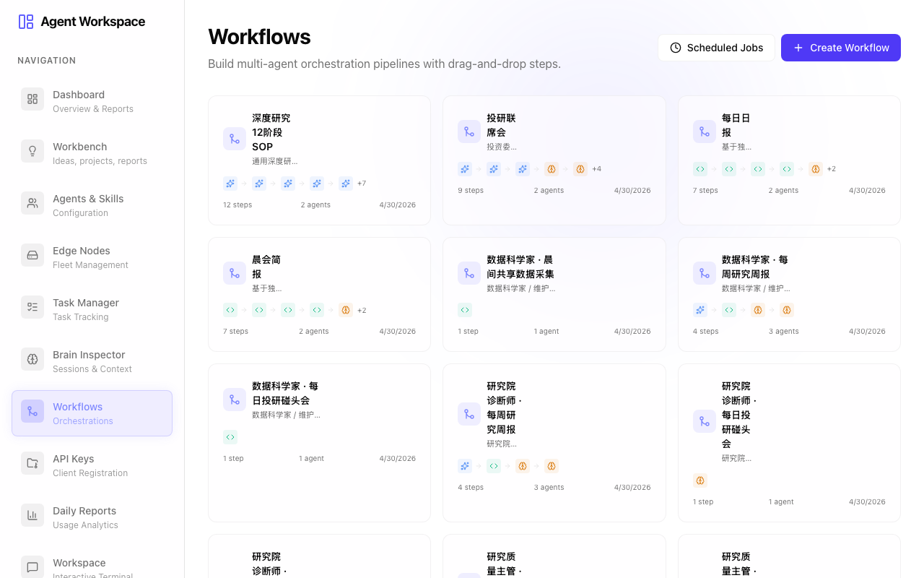Click the "+2" label on 每日日报 card

[832, 169]
